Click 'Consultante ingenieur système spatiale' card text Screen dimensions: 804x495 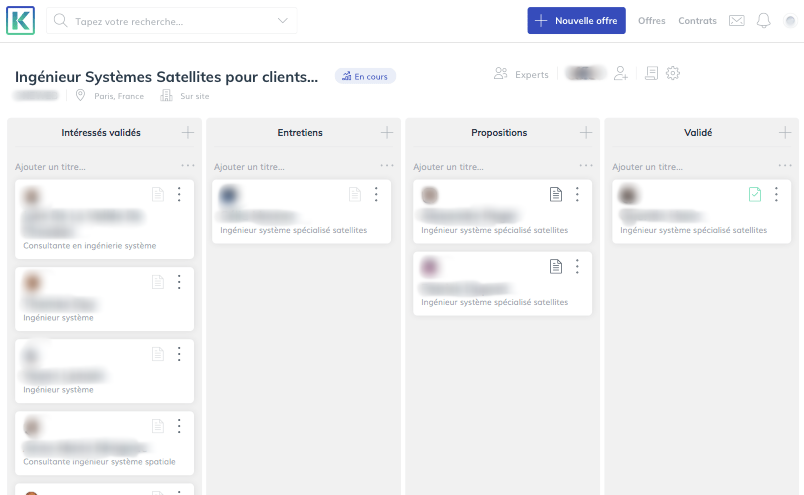pos(99,462)
